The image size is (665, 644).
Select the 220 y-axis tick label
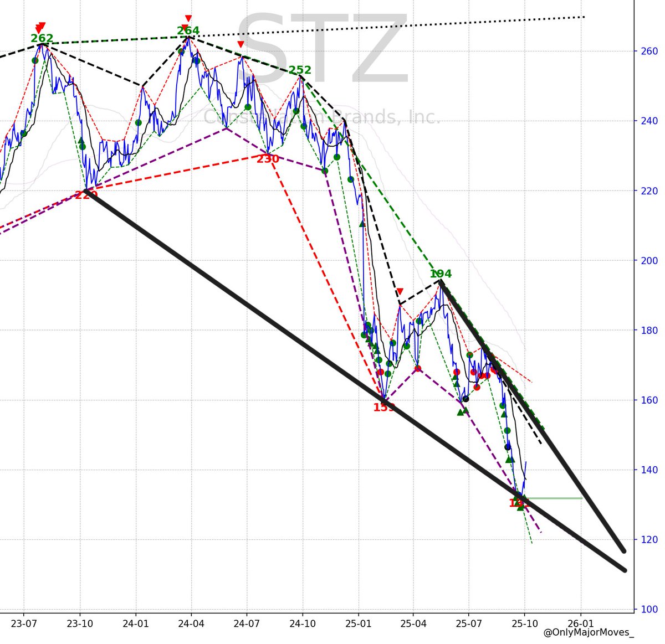[649, 191]
